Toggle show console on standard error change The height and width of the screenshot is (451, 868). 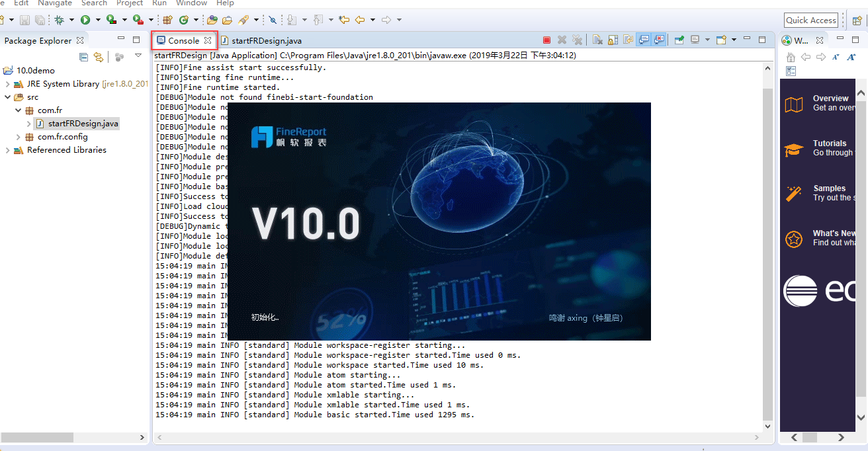click(x=659, y=40)
